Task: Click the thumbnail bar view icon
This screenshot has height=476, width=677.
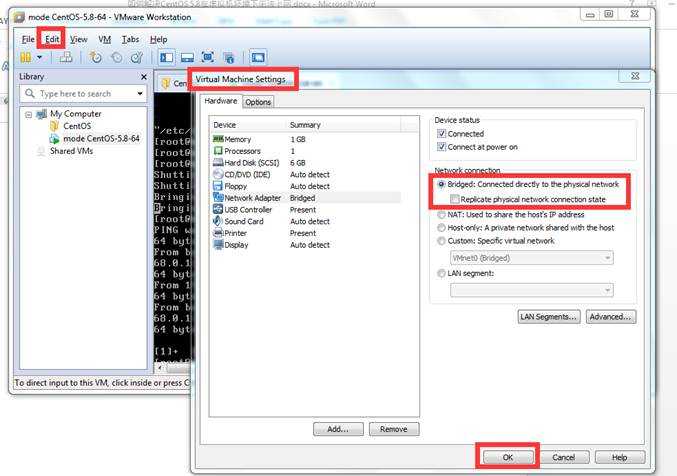Action: (187, 57)
